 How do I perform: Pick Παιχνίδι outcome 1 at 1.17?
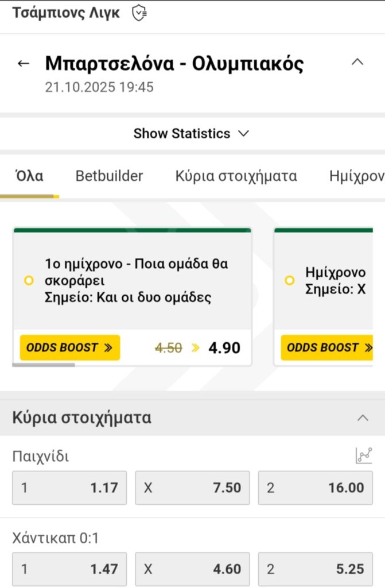[69, 488]
